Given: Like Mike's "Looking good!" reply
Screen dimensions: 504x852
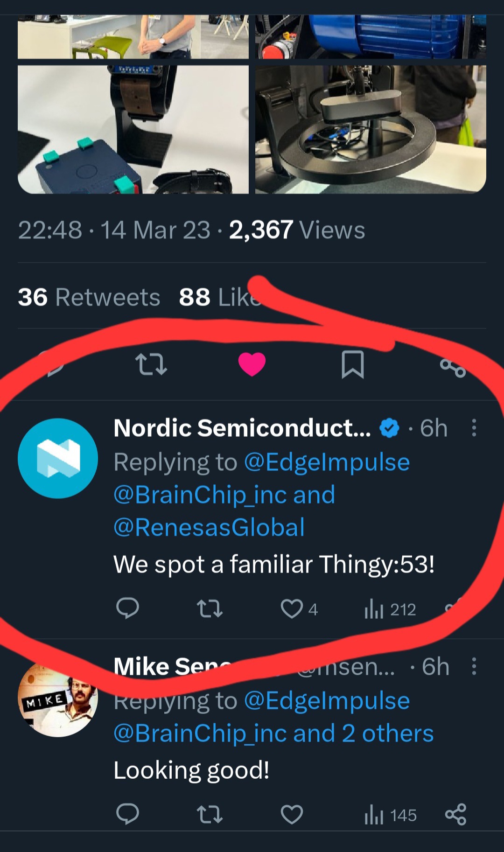Looking at the screenshot, I should [292, 815].
